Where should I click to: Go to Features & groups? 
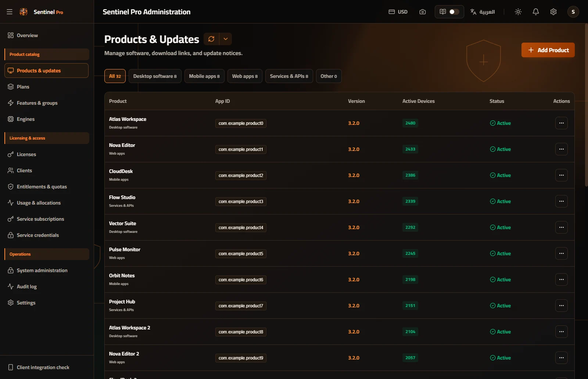46,103
